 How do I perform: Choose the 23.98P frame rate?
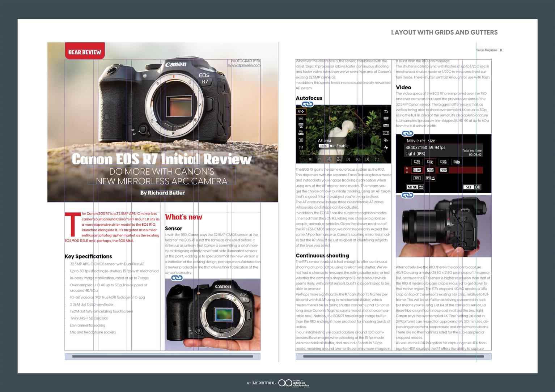coord(443,170)
